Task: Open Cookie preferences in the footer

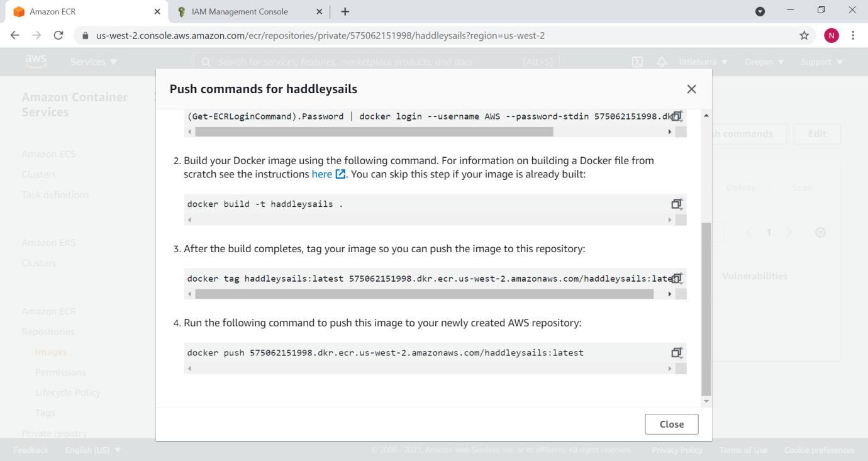Action: pos(820,450)
